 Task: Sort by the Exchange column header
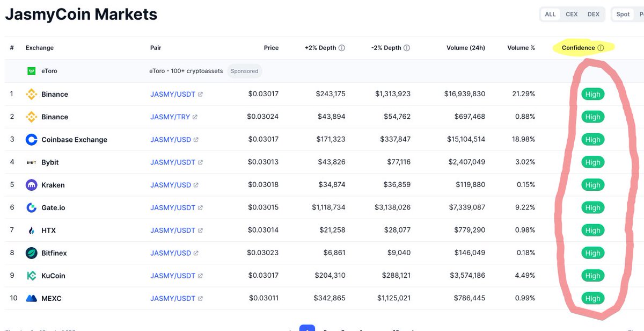[x=40, y=48]
